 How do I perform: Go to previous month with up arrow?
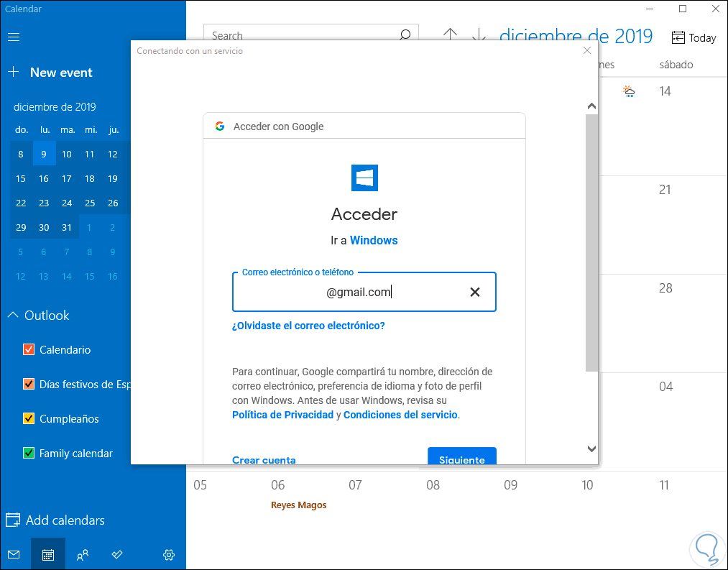tap(450, 35)
